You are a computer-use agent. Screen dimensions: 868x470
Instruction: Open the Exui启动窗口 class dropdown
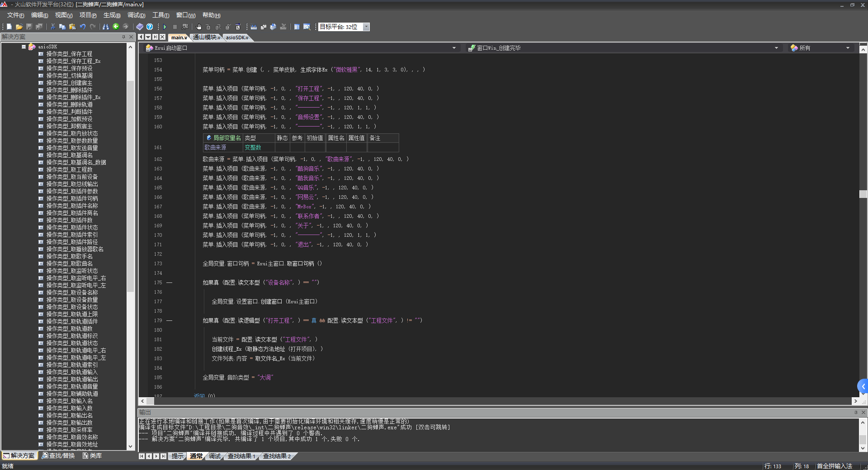click(x=454, y=48)
